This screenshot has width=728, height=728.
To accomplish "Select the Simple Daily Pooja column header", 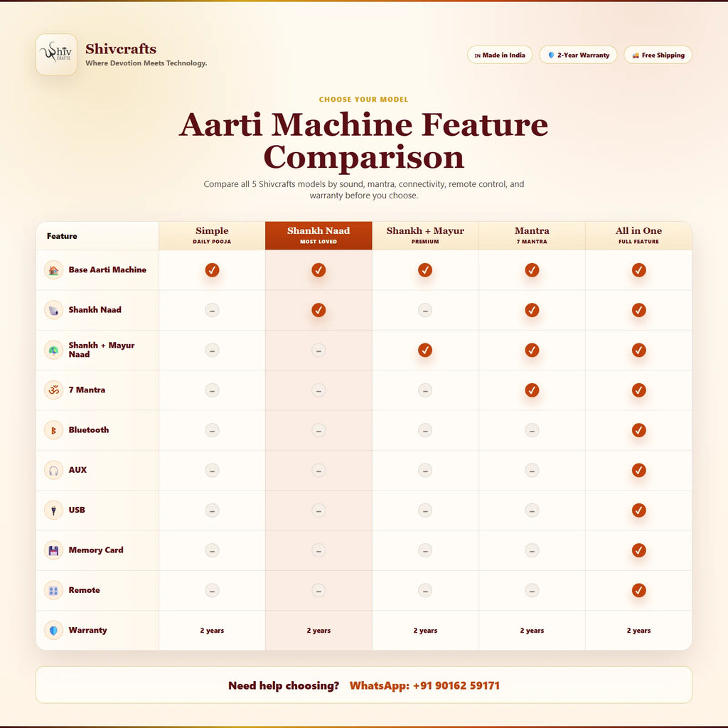I will (212, 235).
